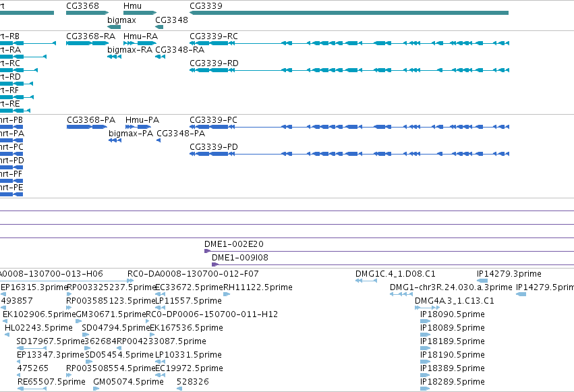
Task: Select the bigmax-PA protein label
Action: click(x=131, y=134)
